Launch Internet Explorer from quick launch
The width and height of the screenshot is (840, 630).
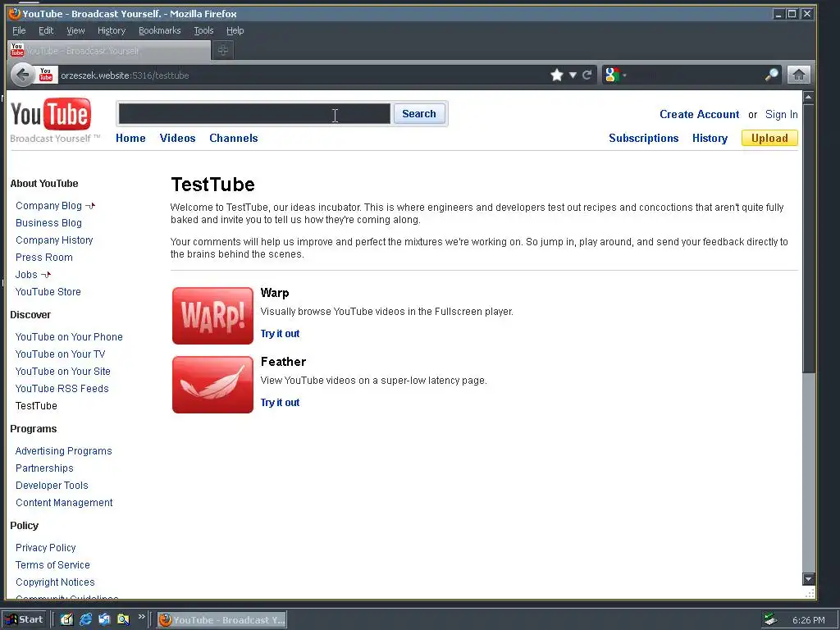[85, 619]
